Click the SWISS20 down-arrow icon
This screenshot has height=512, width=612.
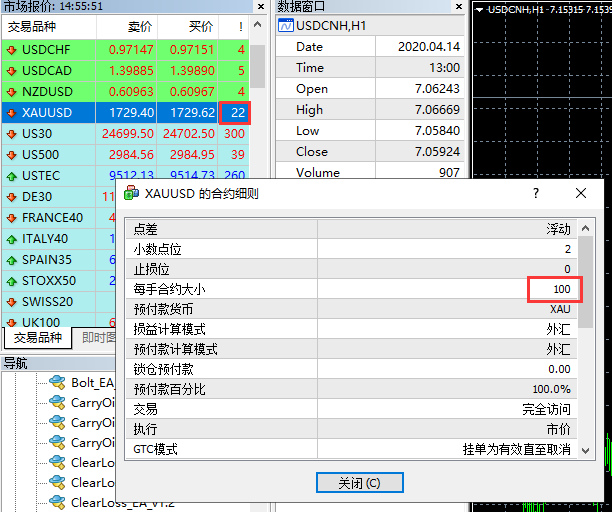pyautogui.click(x=12, y=302)
